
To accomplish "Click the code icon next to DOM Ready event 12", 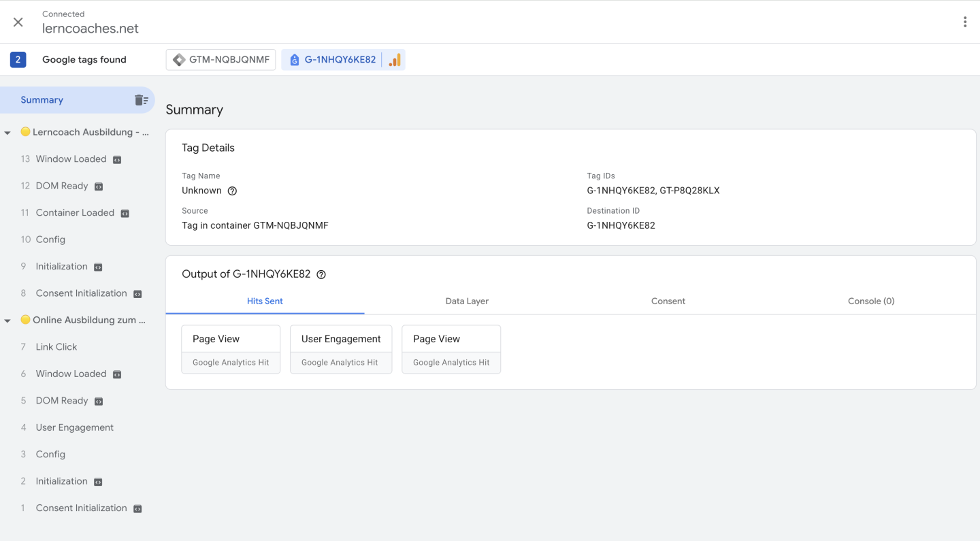I will point(99,186).
